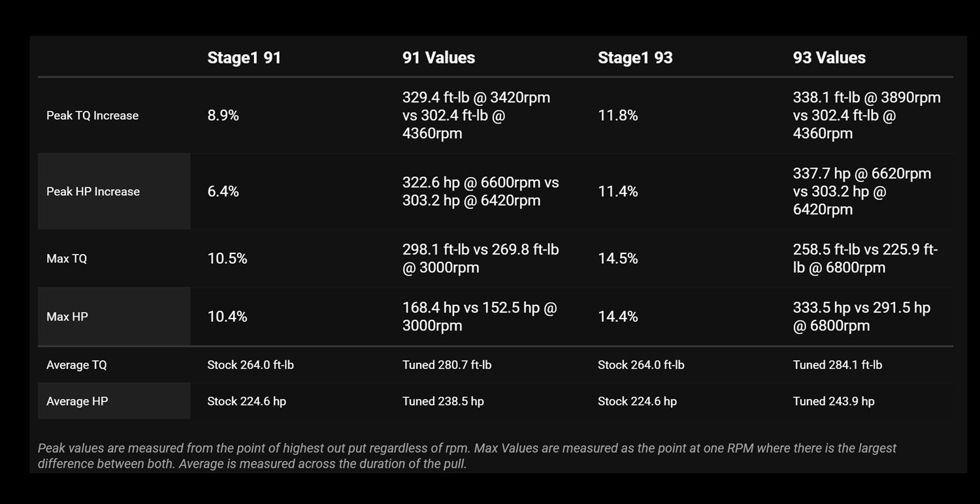Image resolution: width=980 pixels, height=504 pixels.
Task: Select the 91 Values column header
Action: [438, 57]
